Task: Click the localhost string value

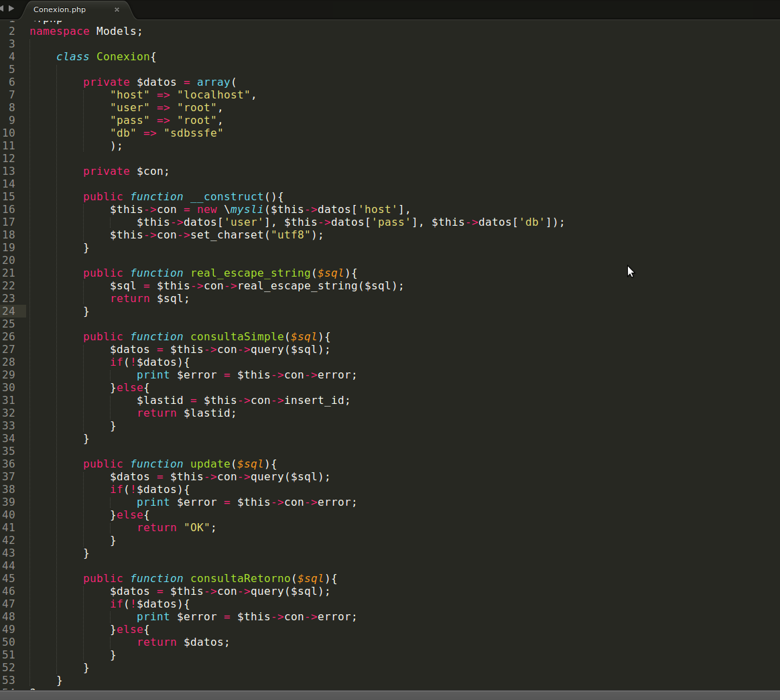Action: [214, 94]
